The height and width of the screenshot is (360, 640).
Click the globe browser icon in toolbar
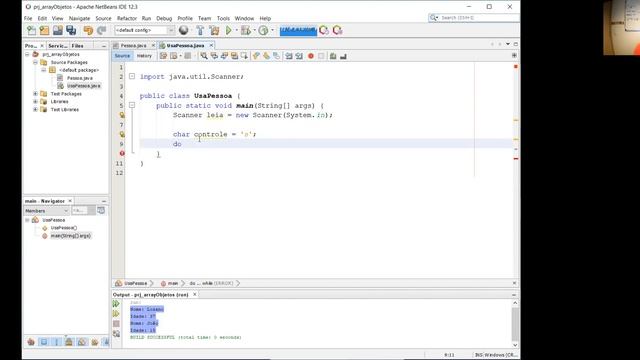[x=184, y=30]
